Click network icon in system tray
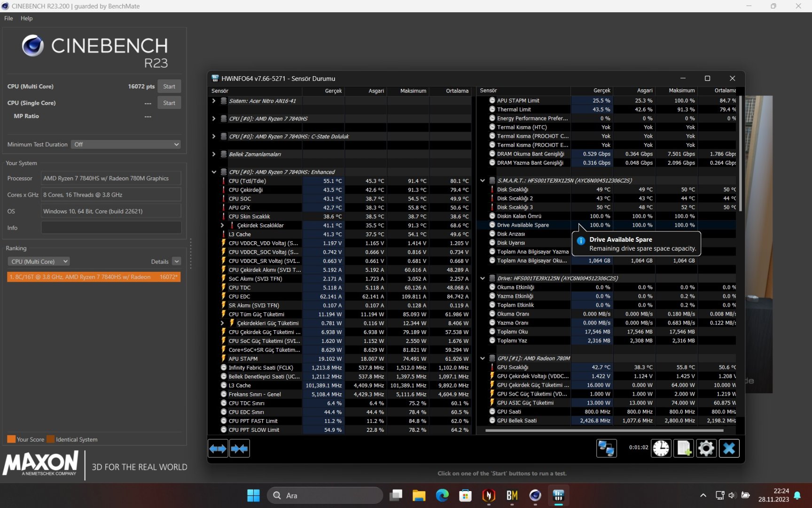 point(719,495)
